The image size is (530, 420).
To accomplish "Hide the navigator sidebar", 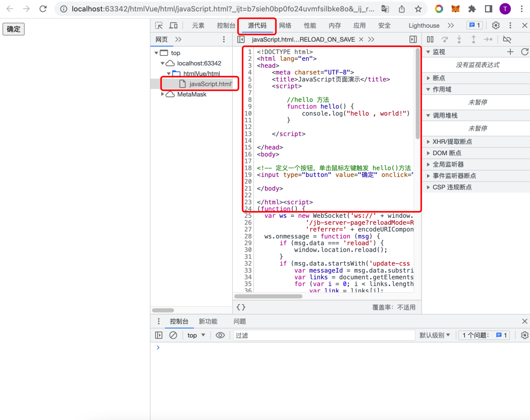I will (241, 39).
